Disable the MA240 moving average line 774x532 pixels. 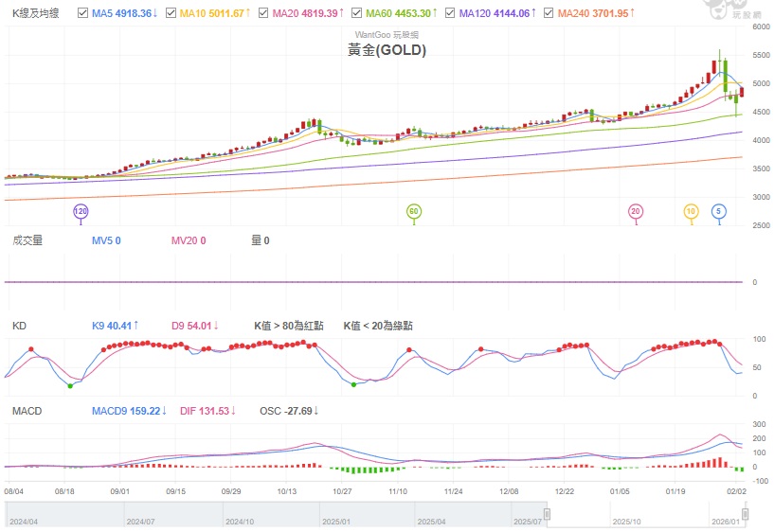549,14
